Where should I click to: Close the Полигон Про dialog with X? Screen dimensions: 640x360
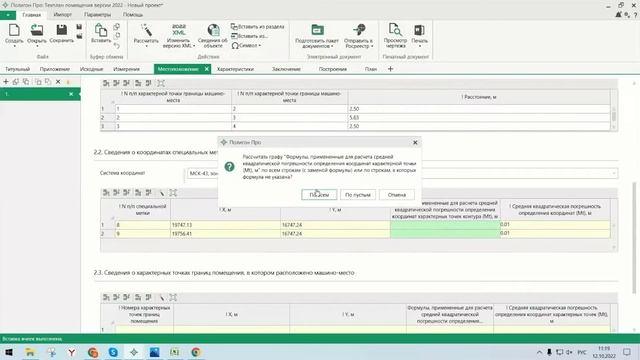(x=415, y=142)
